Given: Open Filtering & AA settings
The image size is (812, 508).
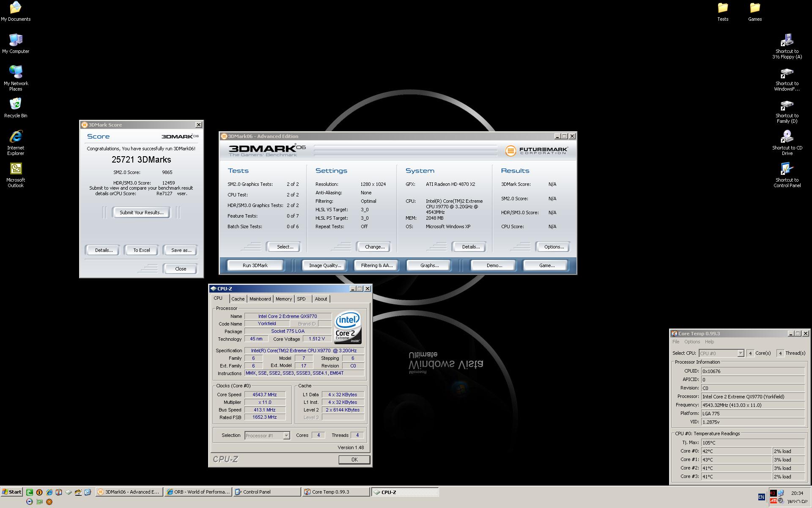Looking at the screenshot, I should [x=377, y=265].
